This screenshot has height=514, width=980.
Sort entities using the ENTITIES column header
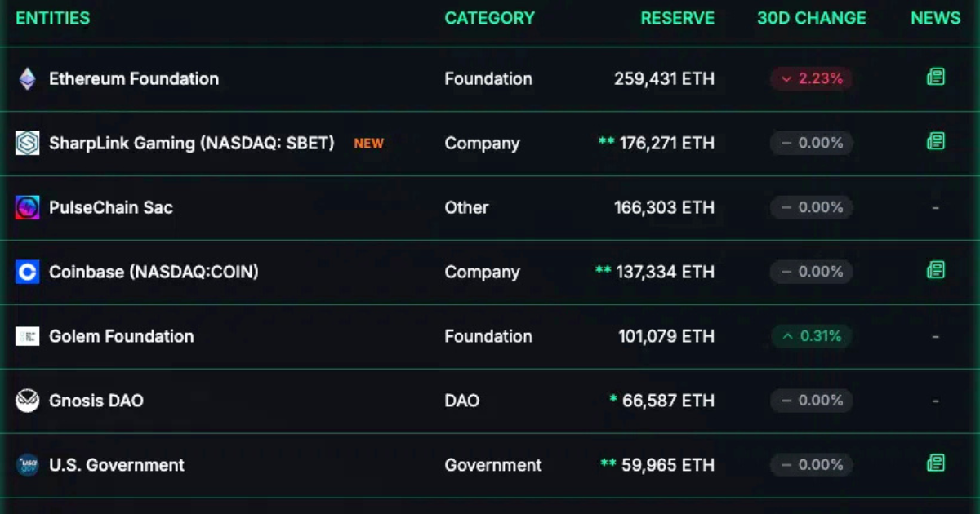(52, 18)
